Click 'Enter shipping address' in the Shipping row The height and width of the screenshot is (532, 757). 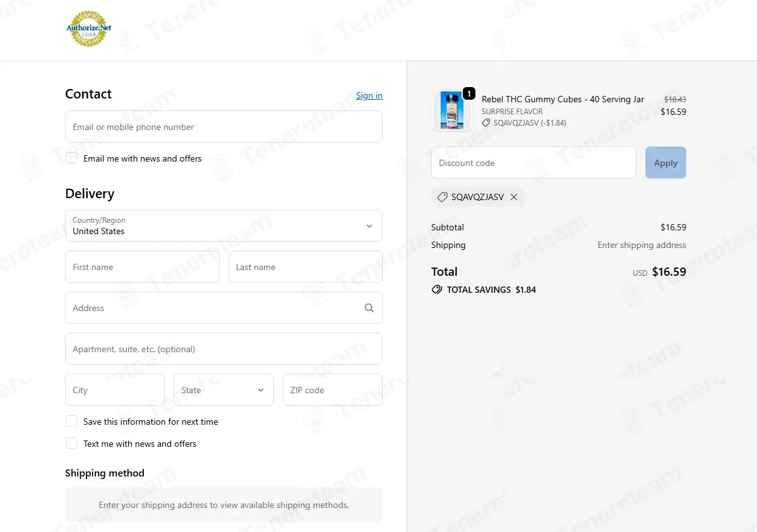pyautogui.click(x=641, y=245)
